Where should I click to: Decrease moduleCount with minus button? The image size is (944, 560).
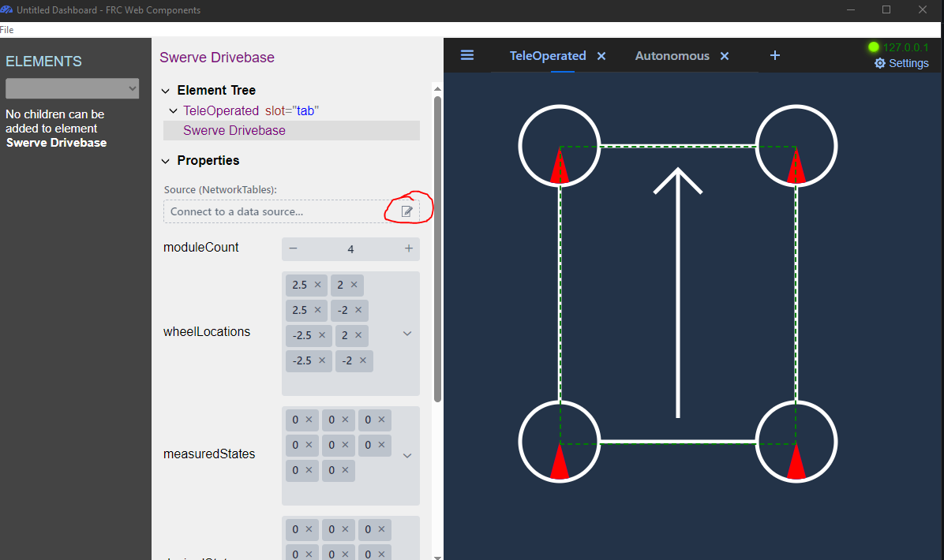point(293,248)
